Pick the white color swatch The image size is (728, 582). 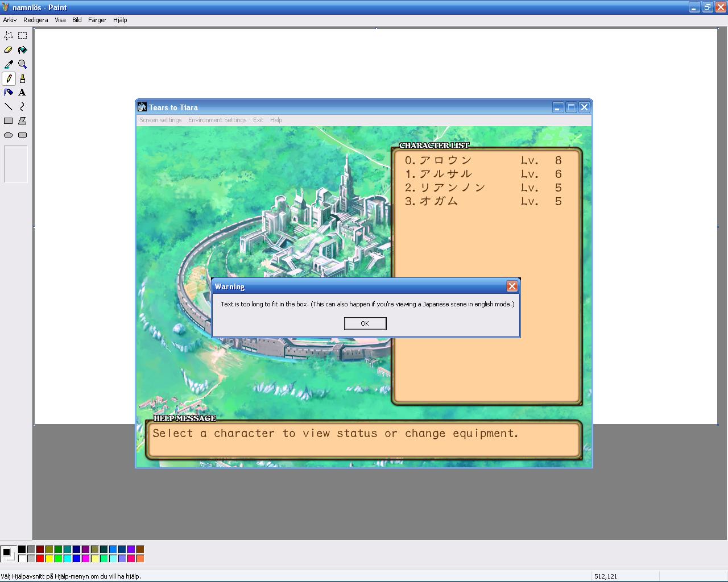pos(22,558)
